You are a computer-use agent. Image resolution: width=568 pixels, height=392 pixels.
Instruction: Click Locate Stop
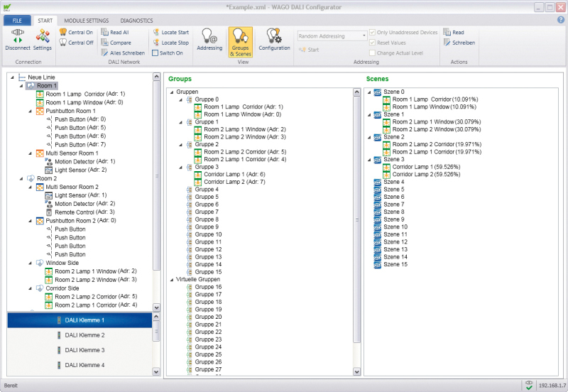(x=170, y=43)
